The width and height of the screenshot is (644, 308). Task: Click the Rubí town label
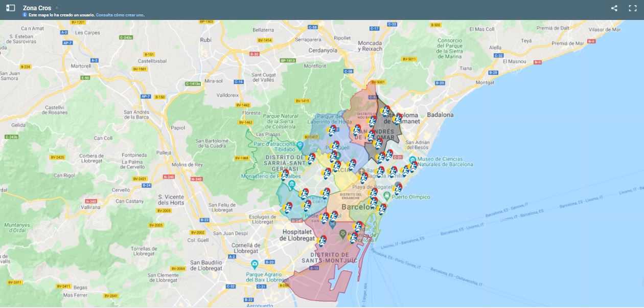click(x=206, y=39)
